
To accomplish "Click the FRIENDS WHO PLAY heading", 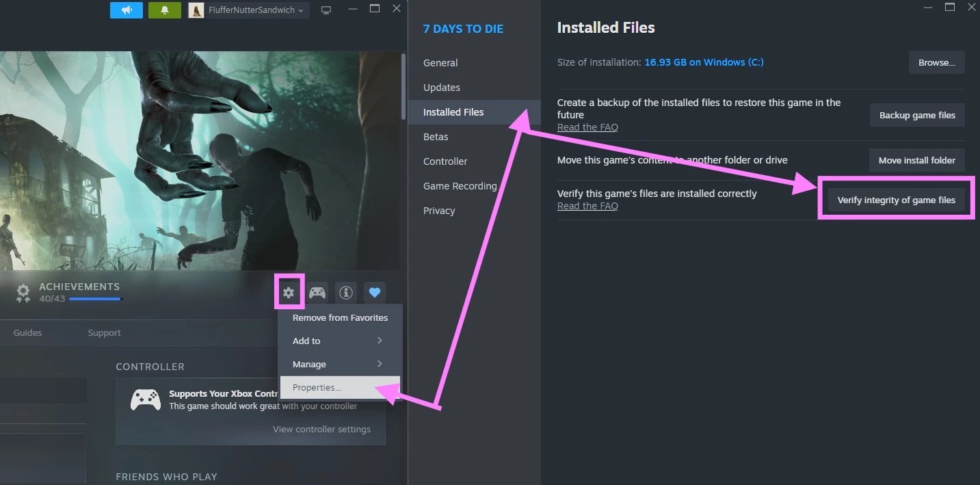I will pos(166,477).
